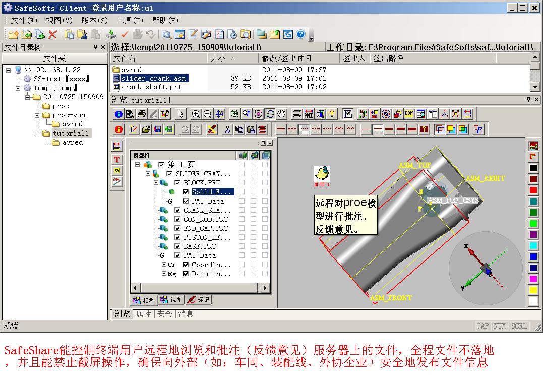Collapse the temp『temp』 tree node

(18, 88)
